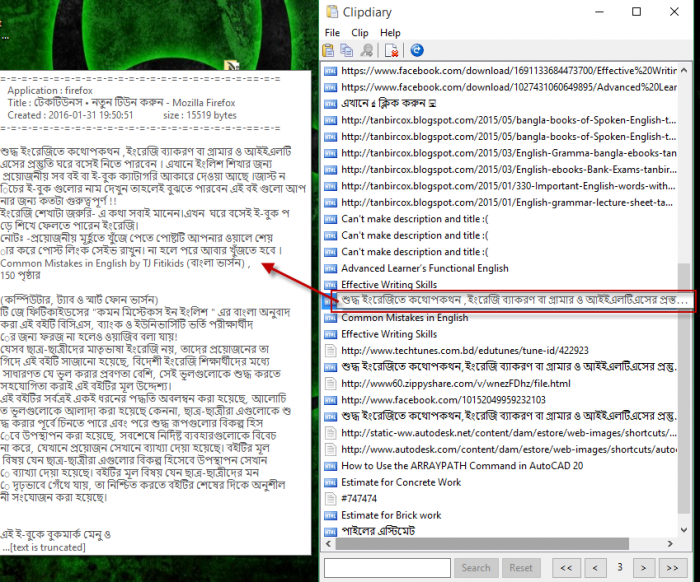Image resolution: width=700 pixels, height=582 pixels.
Task: Click the text-file icon beside '#747474'
Action: (330, 499)
